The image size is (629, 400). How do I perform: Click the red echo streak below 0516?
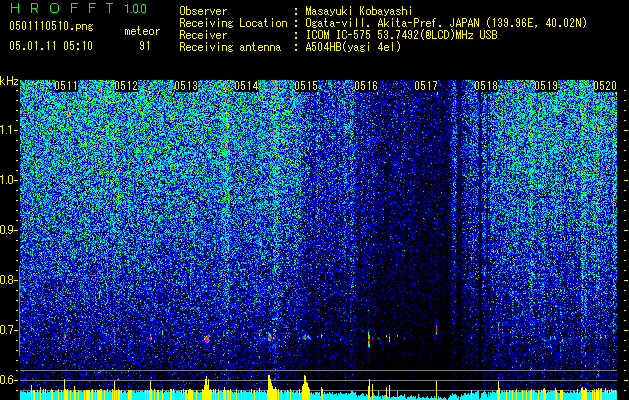point(369,339)
